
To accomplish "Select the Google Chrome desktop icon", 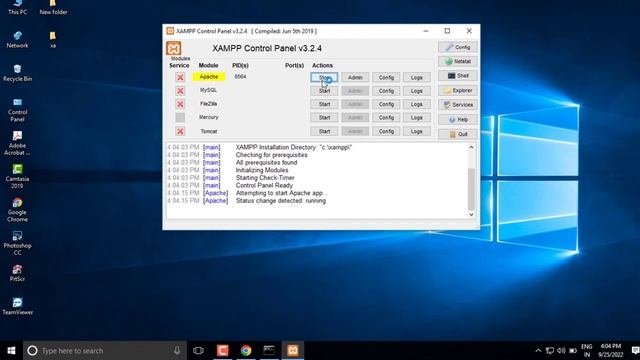I will click(17, 210).
